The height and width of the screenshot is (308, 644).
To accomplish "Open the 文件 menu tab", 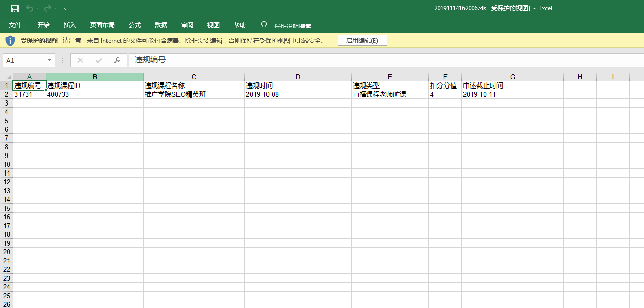I will 15,25.
